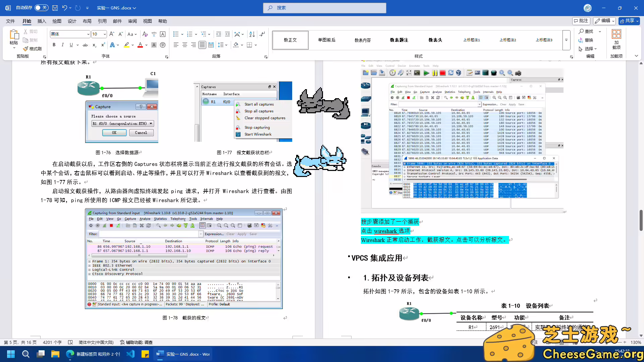
Task: Click the bullets list icon
Action: 176,34
